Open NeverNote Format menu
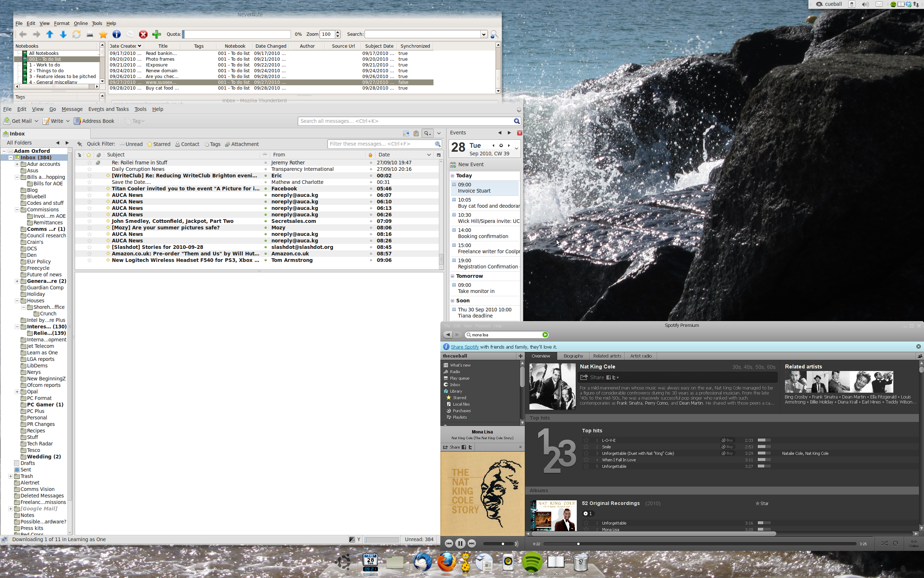924x578 pixels. click(61, 23)
